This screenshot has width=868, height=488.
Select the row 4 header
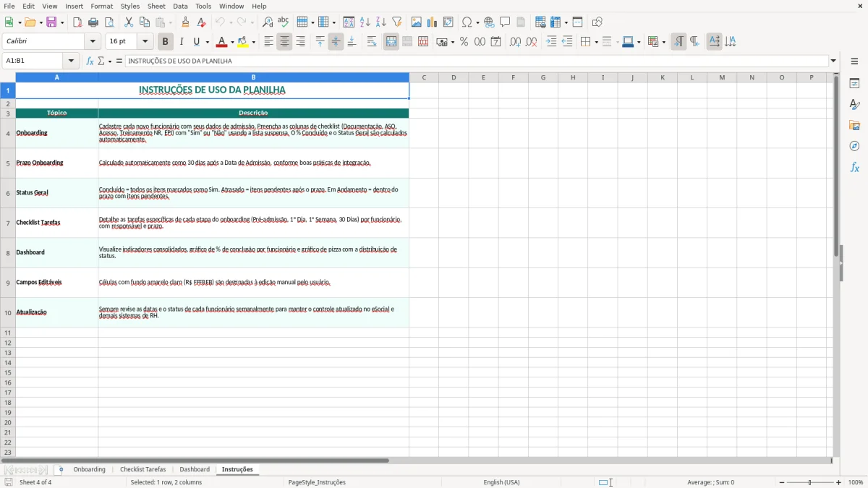click(8, 133)
